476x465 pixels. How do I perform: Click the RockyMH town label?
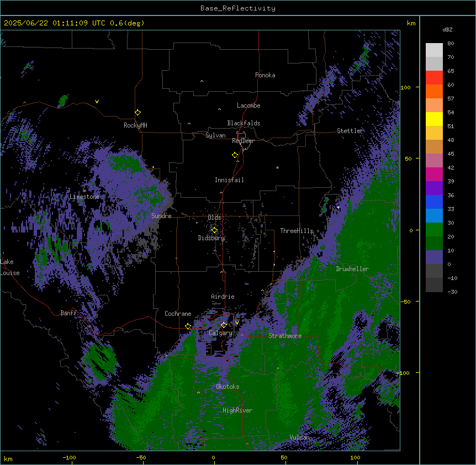[x=135, y=125]
